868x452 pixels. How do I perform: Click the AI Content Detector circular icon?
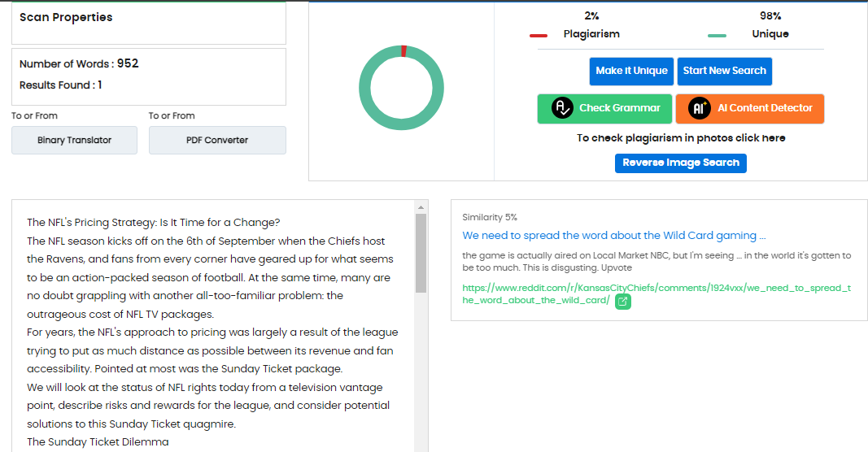click(699, 108)
